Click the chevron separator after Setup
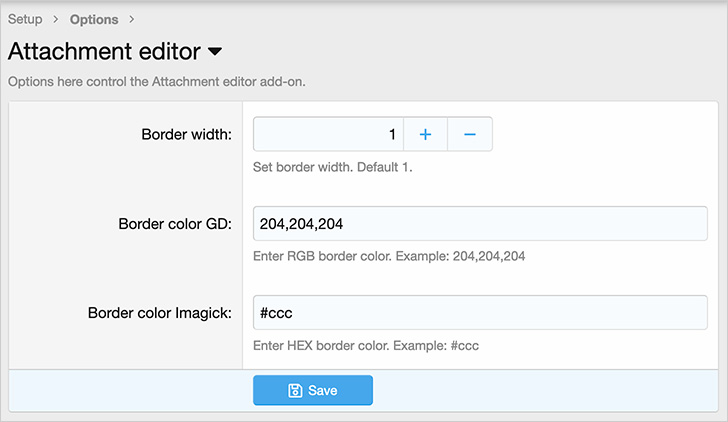This screenshot has height=422, width=728. [x=56, y=20]
